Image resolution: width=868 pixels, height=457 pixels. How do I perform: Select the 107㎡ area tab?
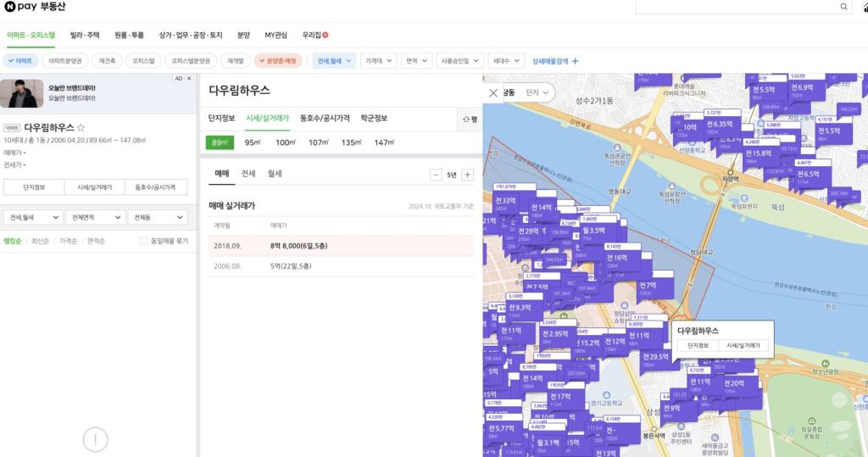tap(319, 142)
